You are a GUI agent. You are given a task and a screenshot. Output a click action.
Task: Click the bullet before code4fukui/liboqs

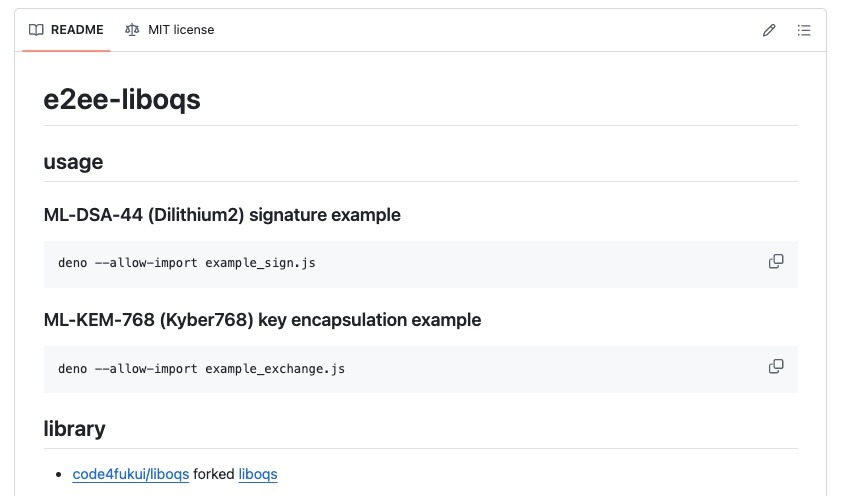61,474
